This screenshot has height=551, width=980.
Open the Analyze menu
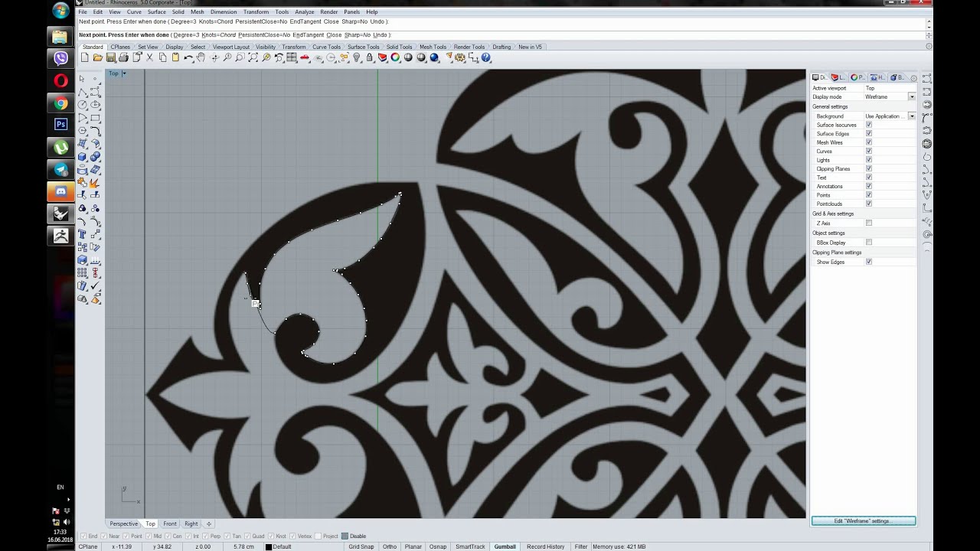[305, 12]
